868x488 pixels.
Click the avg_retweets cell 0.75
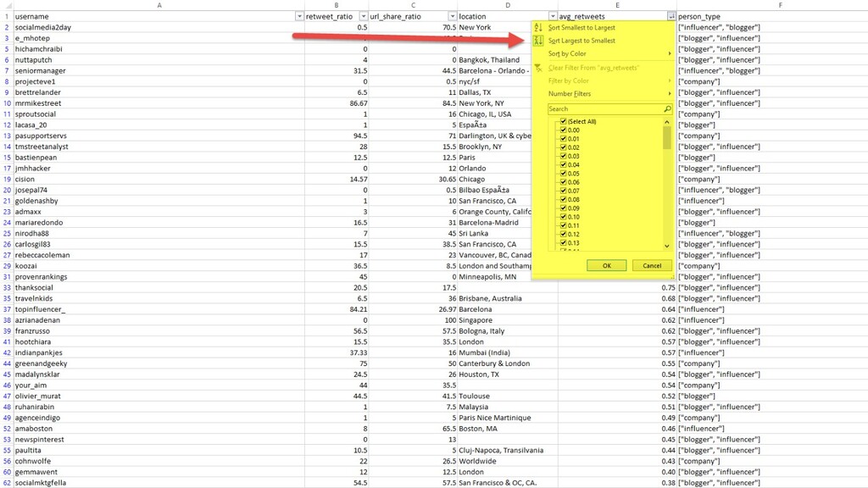coord(617,288)
